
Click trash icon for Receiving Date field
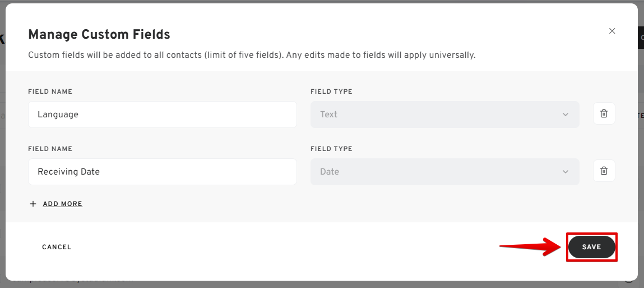604,171
